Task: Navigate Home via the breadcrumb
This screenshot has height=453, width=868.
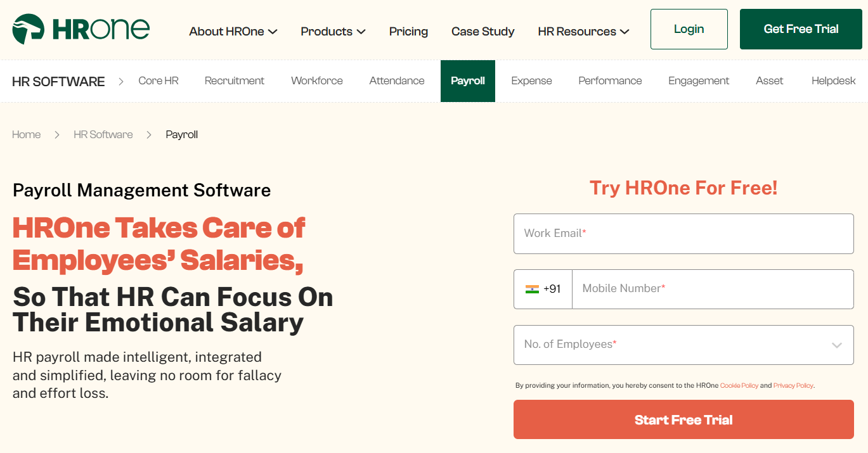Action: [x=26, y=134]
